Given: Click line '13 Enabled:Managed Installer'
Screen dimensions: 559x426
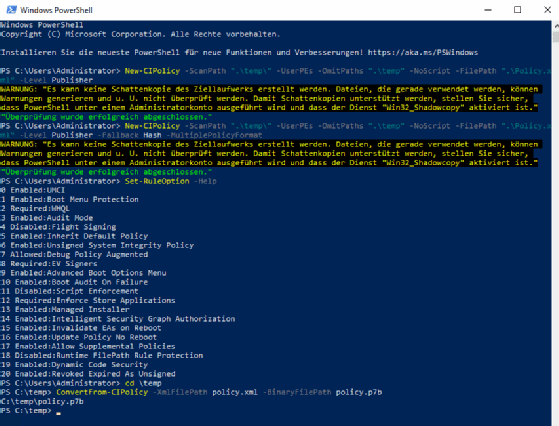Looking at the screenshot, I should (x=65, y=309).
